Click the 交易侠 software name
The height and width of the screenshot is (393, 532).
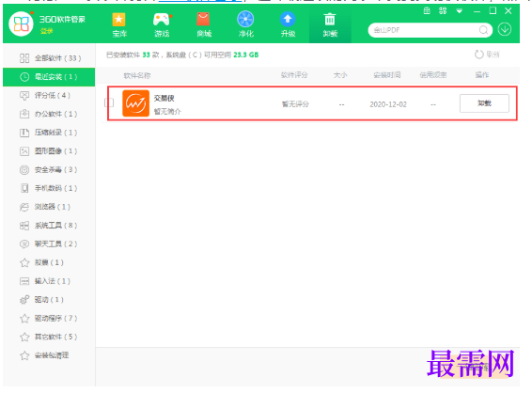click(x=164, y=98)
